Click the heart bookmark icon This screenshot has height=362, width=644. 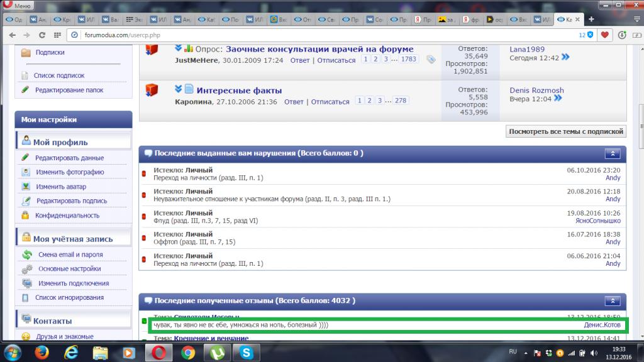tap(604, 35)
